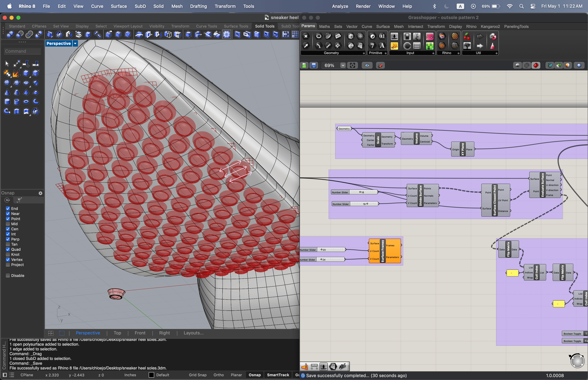Click the selection arrow tool in sidebar
The image size is (588, 380).
(x=7, y=64)
